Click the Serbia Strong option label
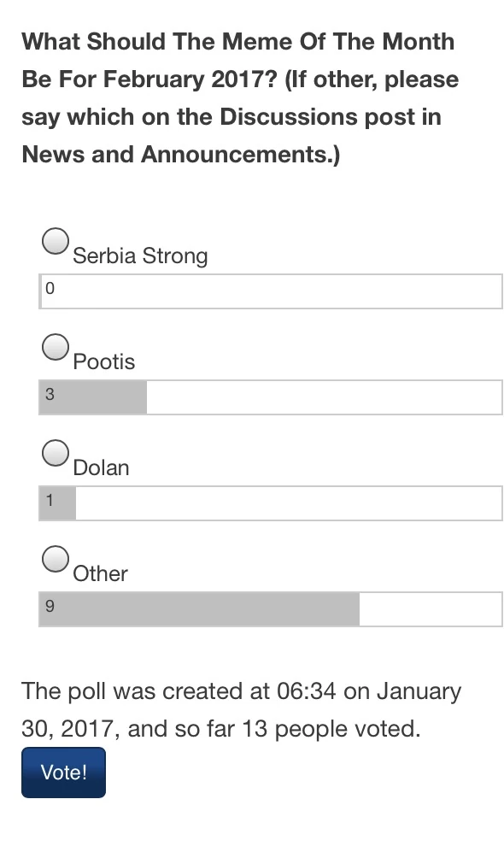 [140, 255]
